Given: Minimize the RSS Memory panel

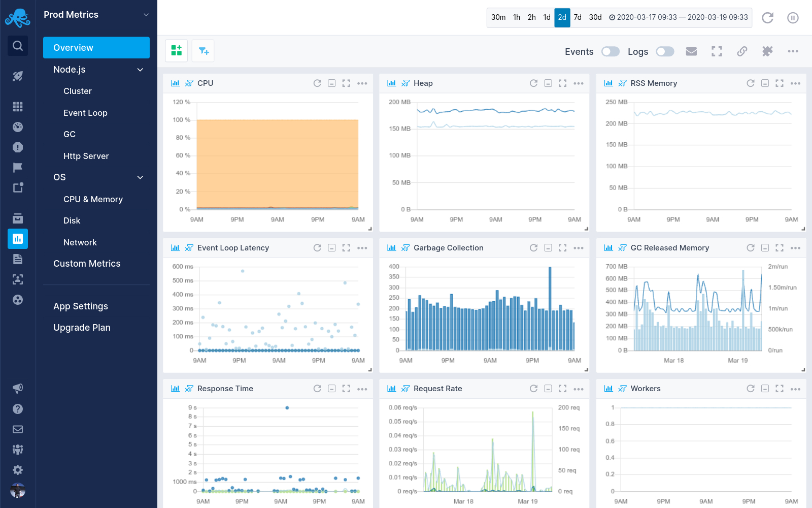Looking at the screenshot, I should coord(765,83).
